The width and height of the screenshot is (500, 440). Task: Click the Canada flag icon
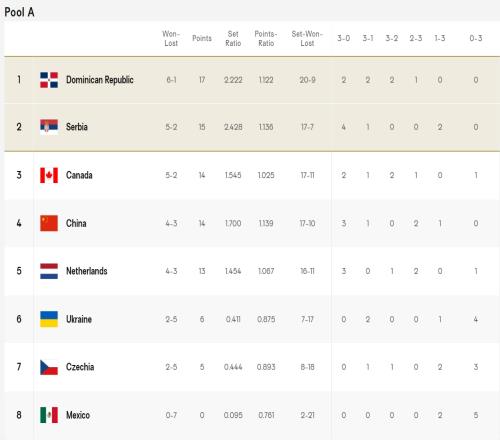[49, 175]
